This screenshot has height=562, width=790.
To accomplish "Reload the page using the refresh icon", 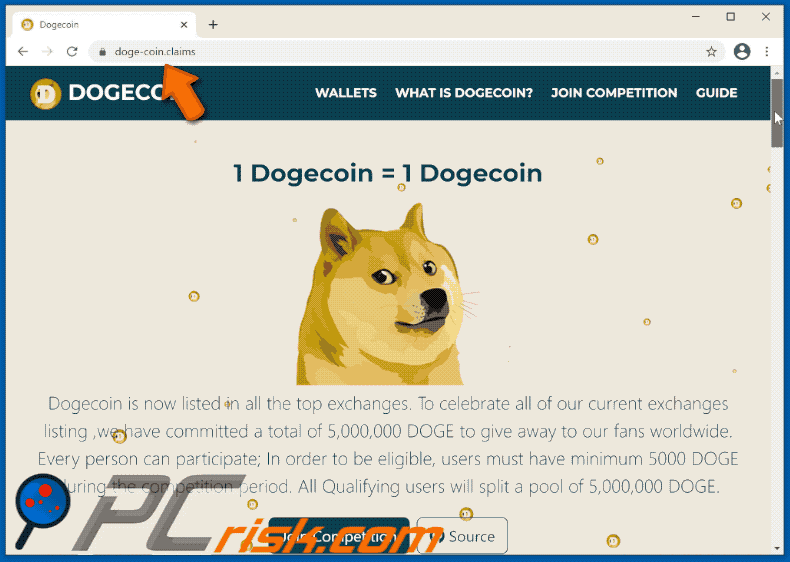I will (x=72, y=51).
